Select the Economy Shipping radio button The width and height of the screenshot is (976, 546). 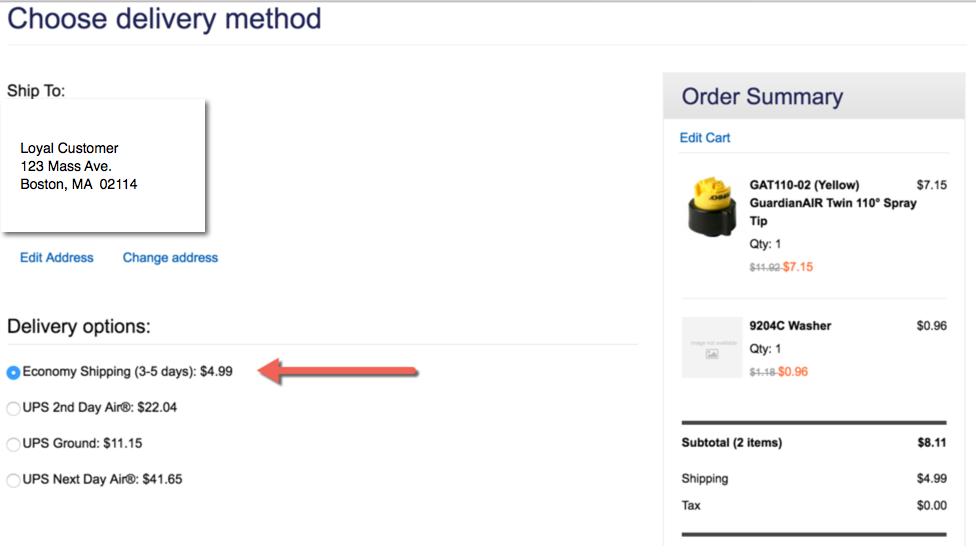pos(13,372)
